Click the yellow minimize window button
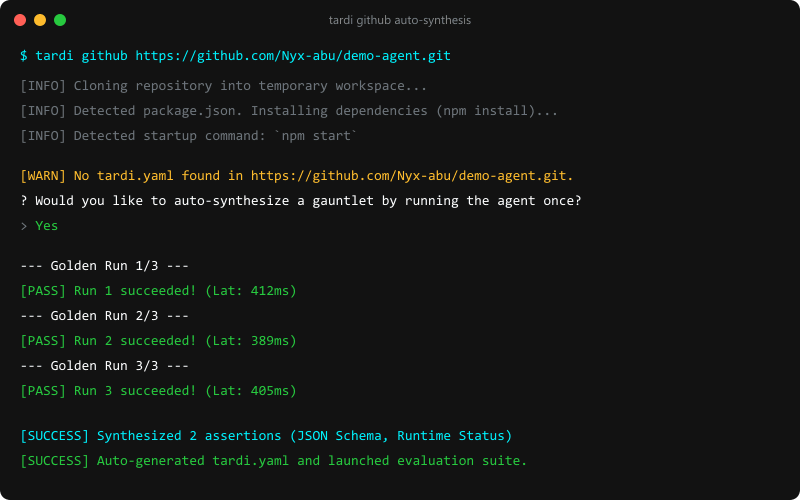The width and height of the screenshot is (800, 500). 40,20
